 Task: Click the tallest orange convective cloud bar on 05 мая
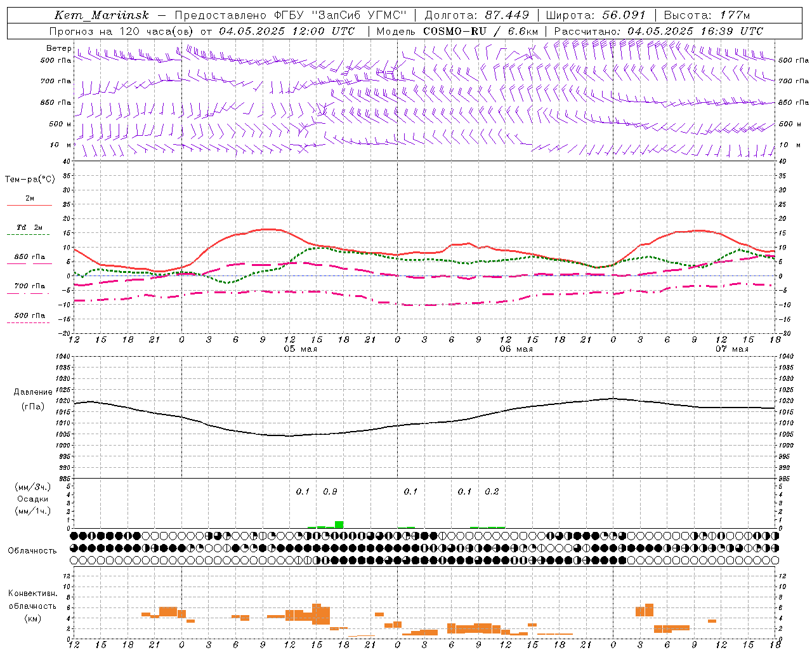coord(317,614)
